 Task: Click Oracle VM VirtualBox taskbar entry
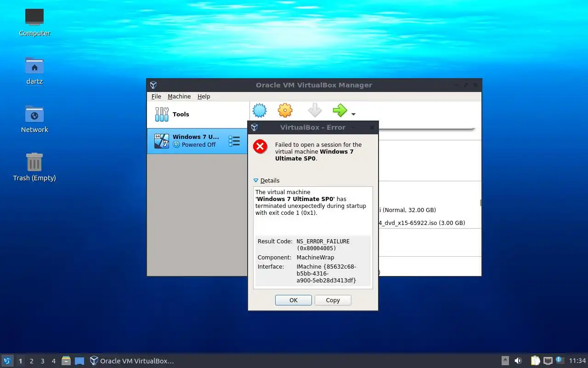(132, 361)
